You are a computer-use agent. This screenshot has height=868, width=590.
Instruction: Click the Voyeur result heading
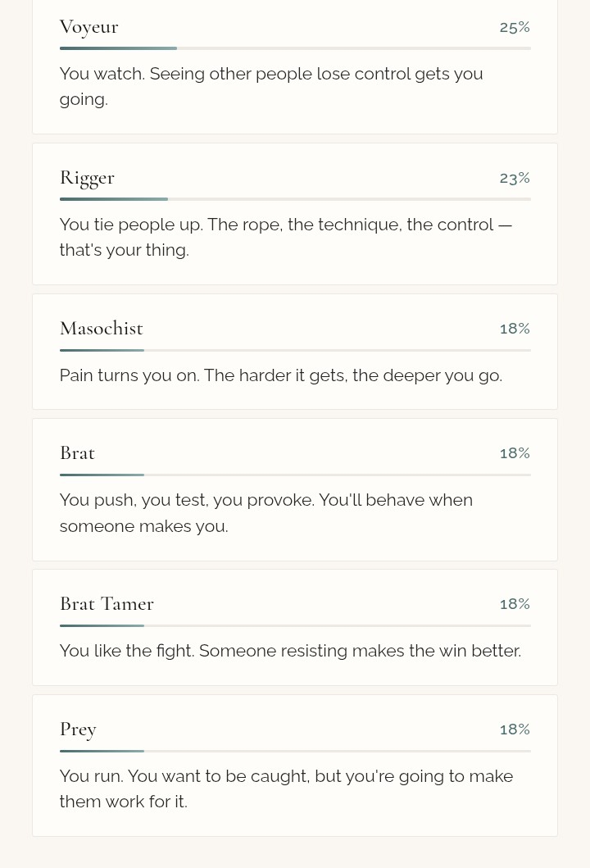pyautogui.click(x=89, y=27)
